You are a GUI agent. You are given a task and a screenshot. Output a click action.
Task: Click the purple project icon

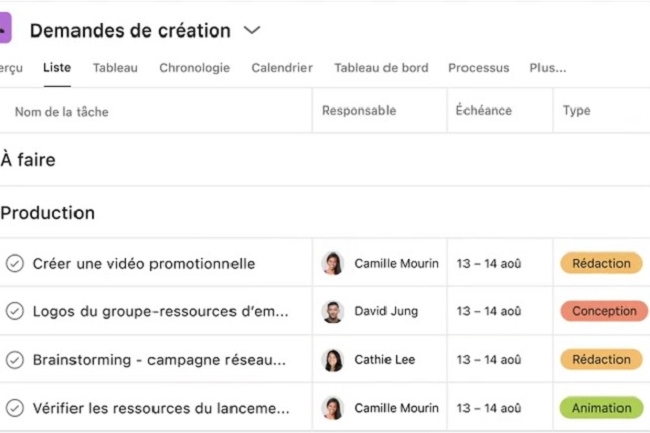5,28
